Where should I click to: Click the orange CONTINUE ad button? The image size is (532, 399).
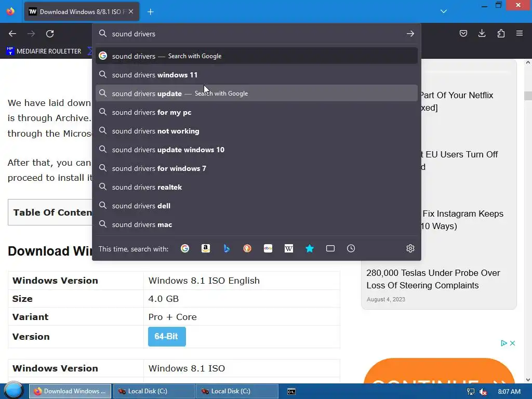pyautogui.click(x=438, y=371)
